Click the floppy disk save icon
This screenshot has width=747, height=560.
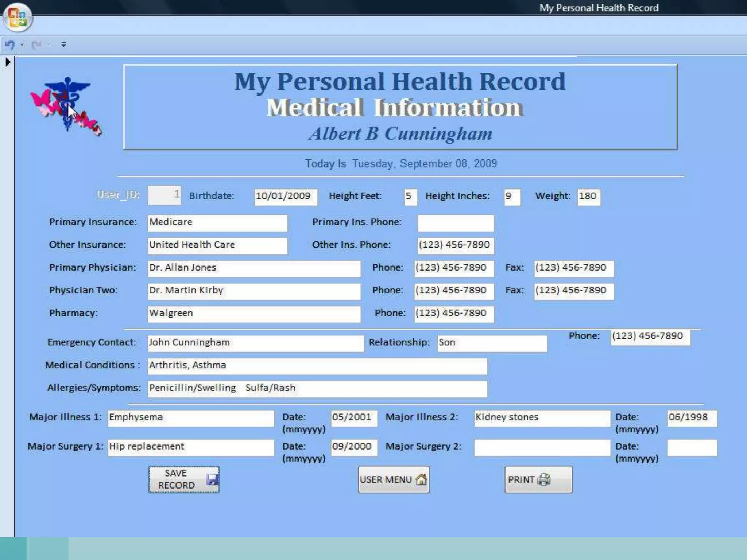click(212, 479)
